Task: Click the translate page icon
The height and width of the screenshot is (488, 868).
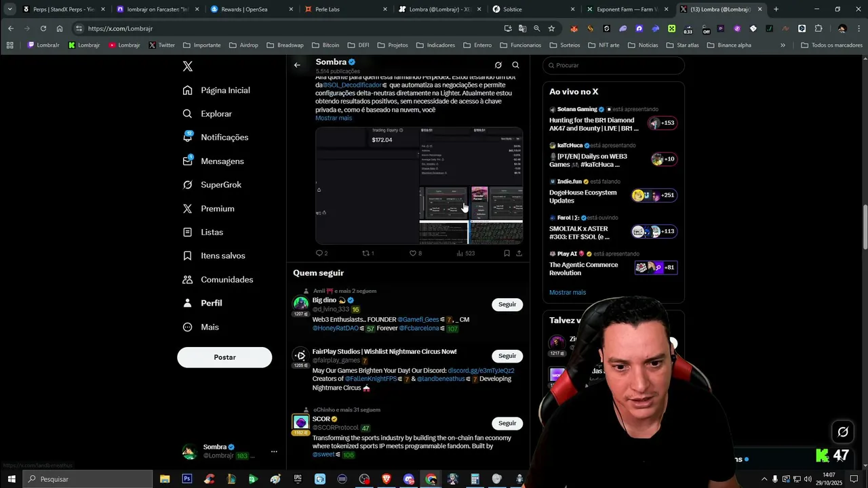Action: [522, 28]
